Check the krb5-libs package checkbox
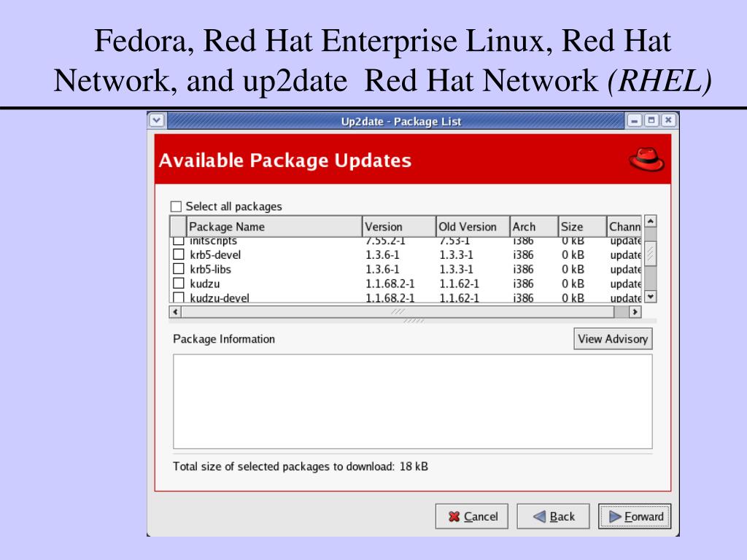 coord(179,268)
